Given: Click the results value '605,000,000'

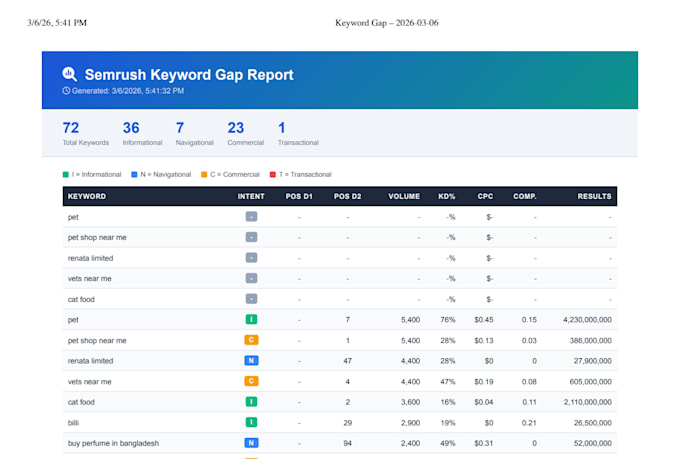Looking at the screenshot, I should (x=591, y=382).
